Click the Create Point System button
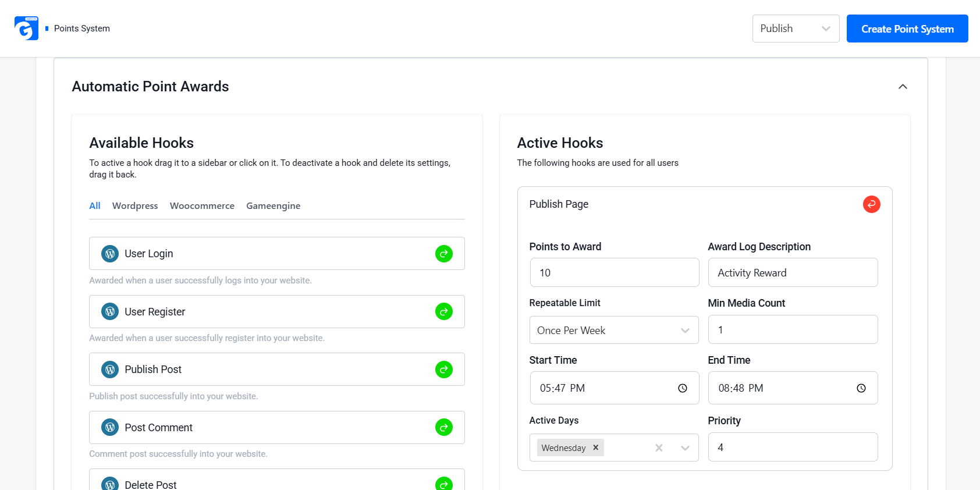Image resolution: width=980 pixels, height=490 pixels. [x=907, y=29]
